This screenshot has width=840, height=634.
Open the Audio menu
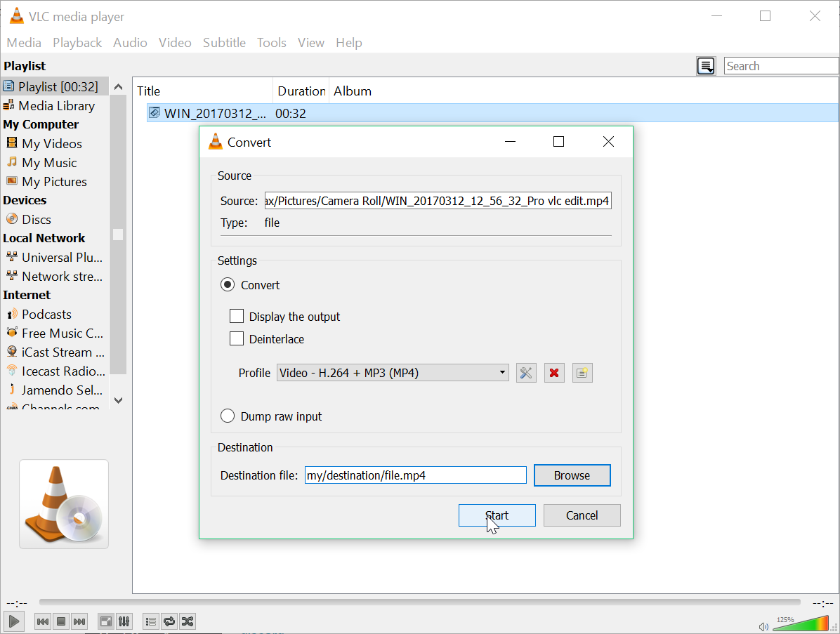point(130,43)
